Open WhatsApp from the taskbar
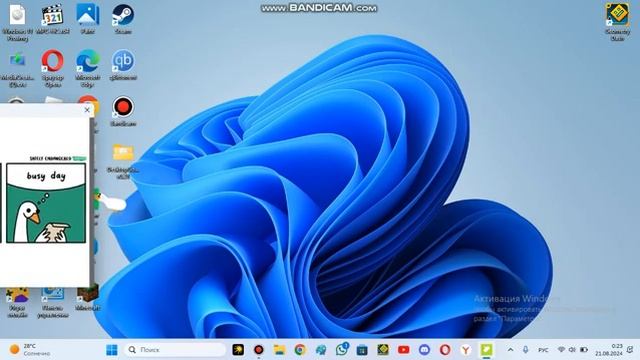Screen dimensions: 640x360 pos(342,350)
